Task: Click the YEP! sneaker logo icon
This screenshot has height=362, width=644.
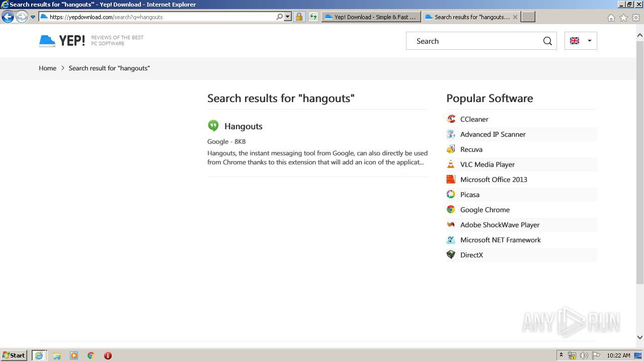Action: 47,41
